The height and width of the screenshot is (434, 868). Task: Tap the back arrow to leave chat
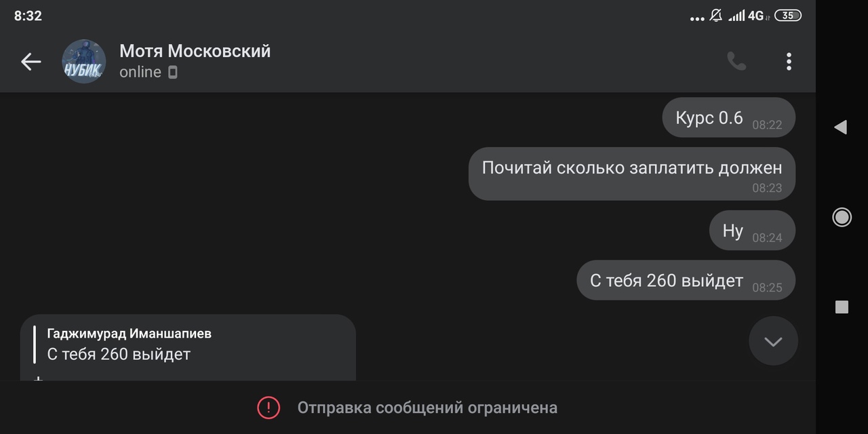point(31,62)
